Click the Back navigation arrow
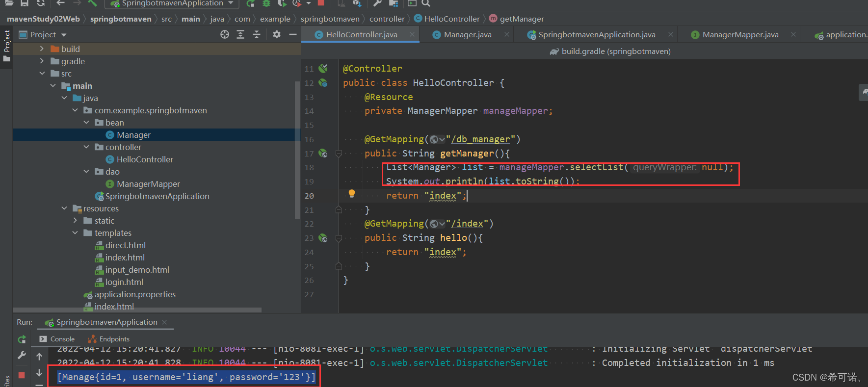The height and width of the screenshot is (387, 868). pyautogui.click(x=60, y=3)
